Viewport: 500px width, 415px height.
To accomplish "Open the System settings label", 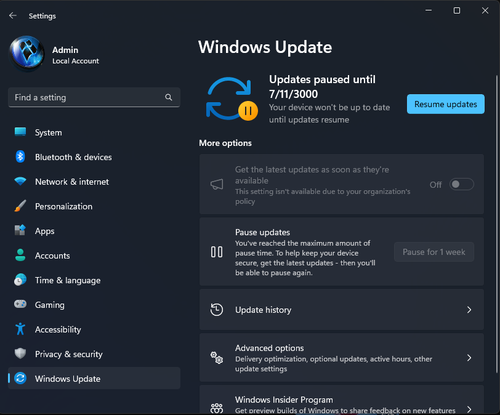I will (48, 133).
